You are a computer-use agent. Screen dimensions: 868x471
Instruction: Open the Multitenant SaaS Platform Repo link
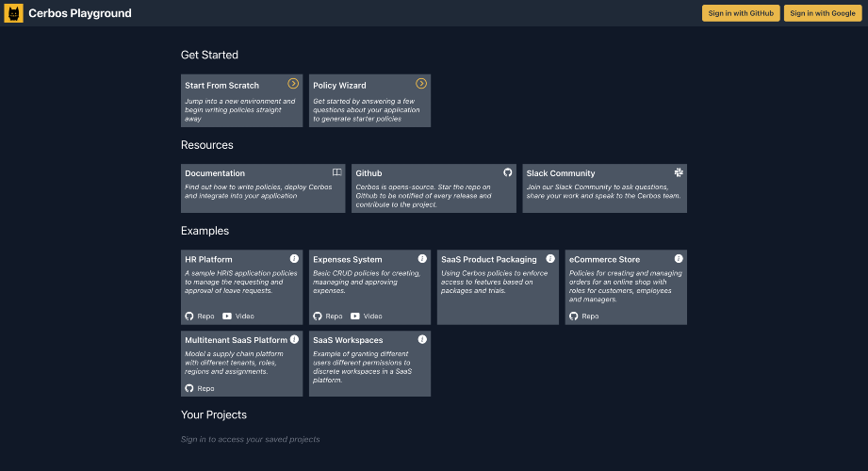(x=199, y=388)
